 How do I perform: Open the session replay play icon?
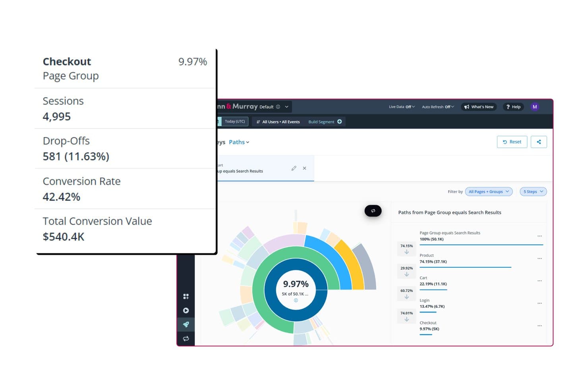point(186,311)
